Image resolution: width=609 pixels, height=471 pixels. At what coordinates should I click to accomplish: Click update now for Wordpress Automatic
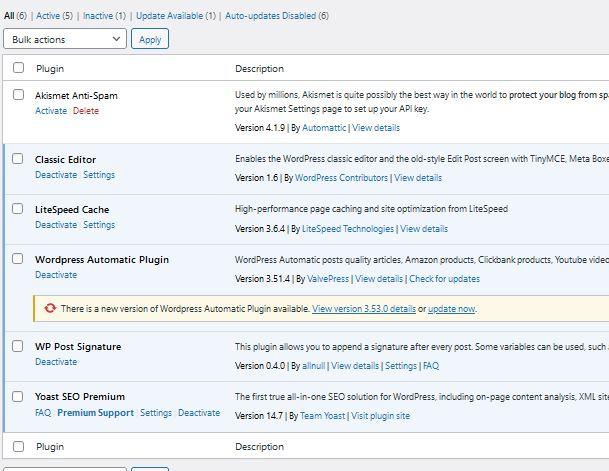(x=451, y=309)
